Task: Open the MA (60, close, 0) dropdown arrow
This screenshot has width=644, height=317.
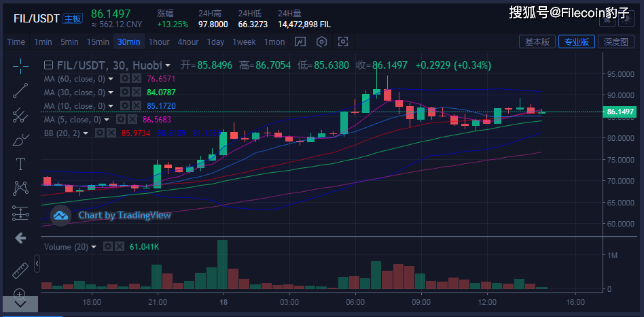Action: [x=111, y=79]
